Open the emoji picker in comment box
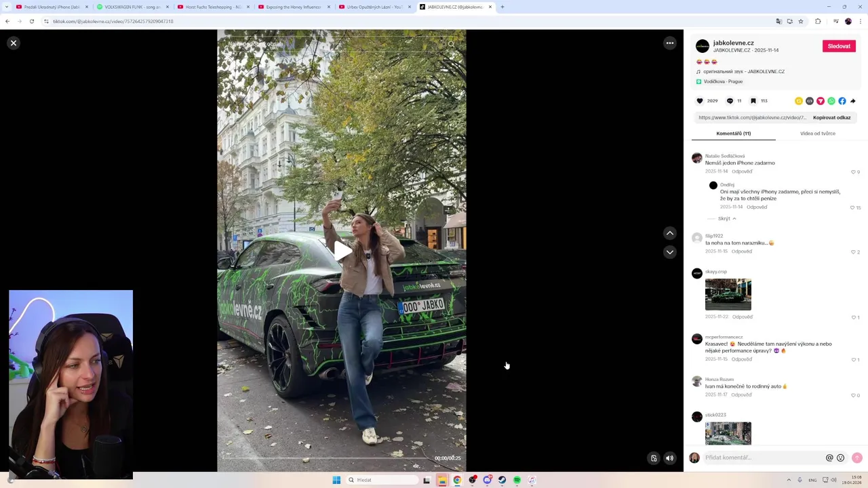868x488 pixels. pyautogui.click(x=841, y=458)
